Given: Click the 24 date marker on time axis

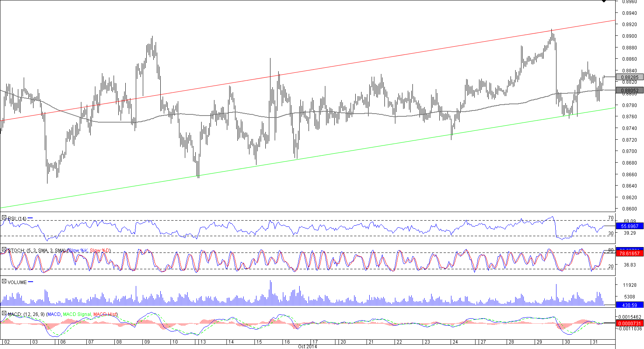Looking at the screenshot, I should pyautogui.click(x=455, y=342).
